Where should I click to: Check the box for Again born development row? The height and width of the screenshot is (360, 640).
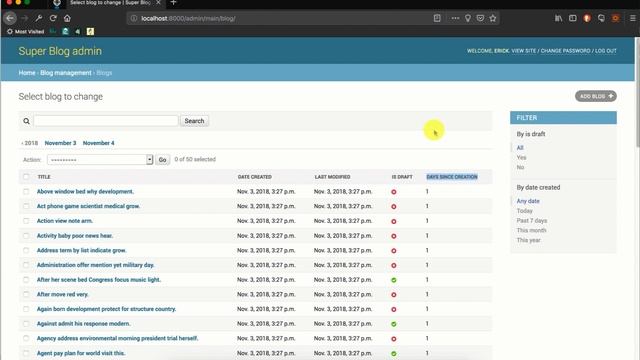tap(26, 309)
